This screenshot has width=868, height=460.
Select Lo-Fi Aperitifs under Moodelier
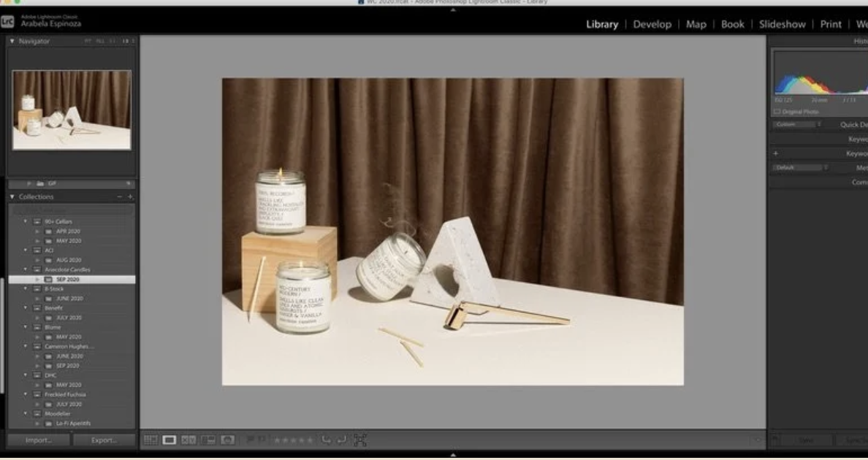click(x=73, y=423)
